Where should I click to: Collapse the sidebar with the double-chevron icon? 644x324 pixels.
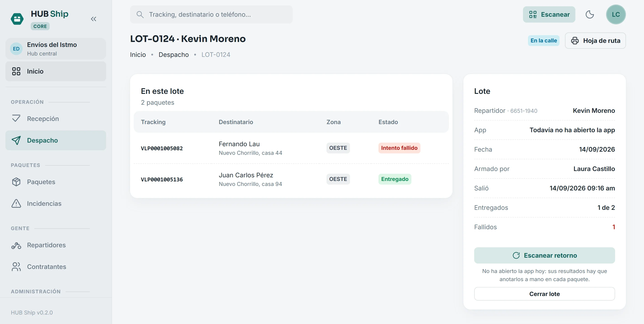point(93,19)
